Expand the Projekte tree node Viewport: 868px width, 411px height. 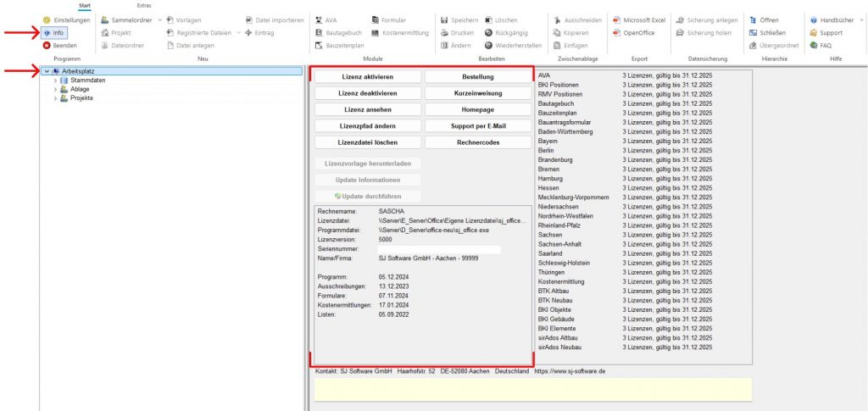tap(55, 98)
